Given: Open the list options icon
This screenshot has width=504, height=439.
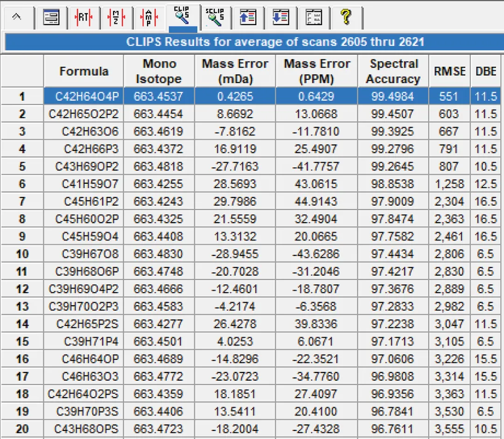Looking at the screenshot, I should point(314,18).
